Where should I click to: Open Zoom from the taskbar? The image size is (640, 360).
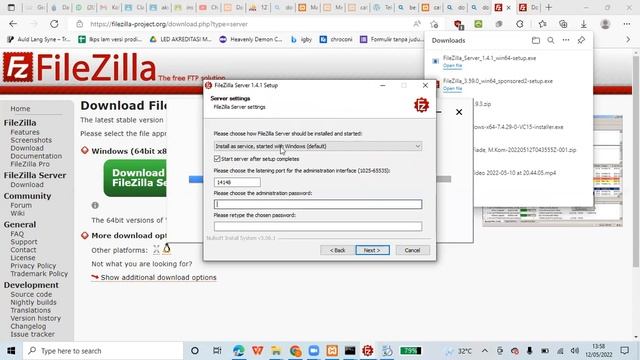coord(313,351)
